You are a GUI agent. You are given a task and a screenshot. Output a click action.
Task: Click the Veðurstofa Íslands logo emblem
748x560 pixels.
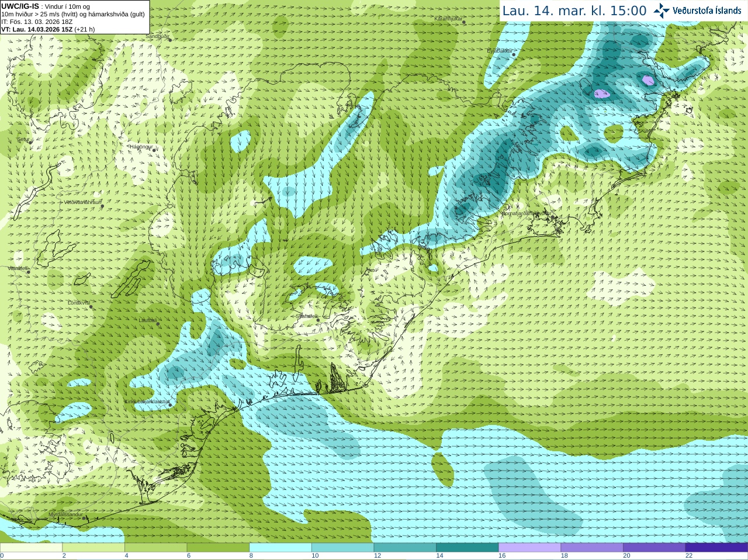662,11
